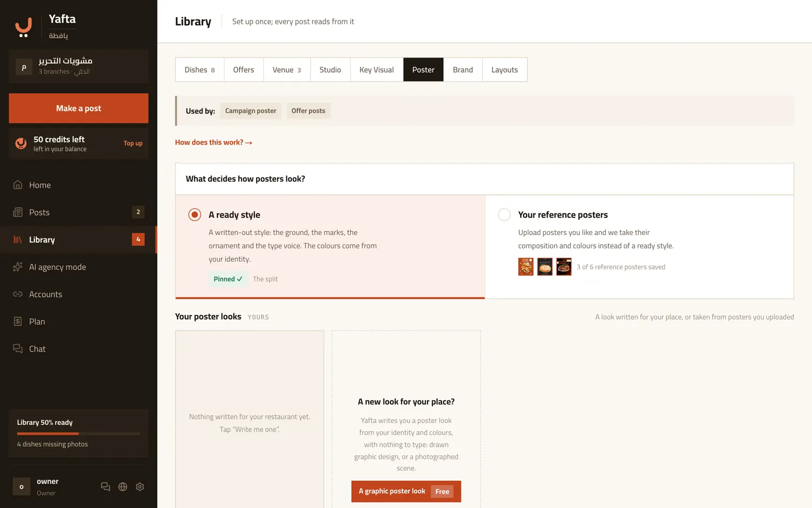Viewport: 812px width, 508px height.
Task: Switch to the Dishes tab
Action: [200, 70]
